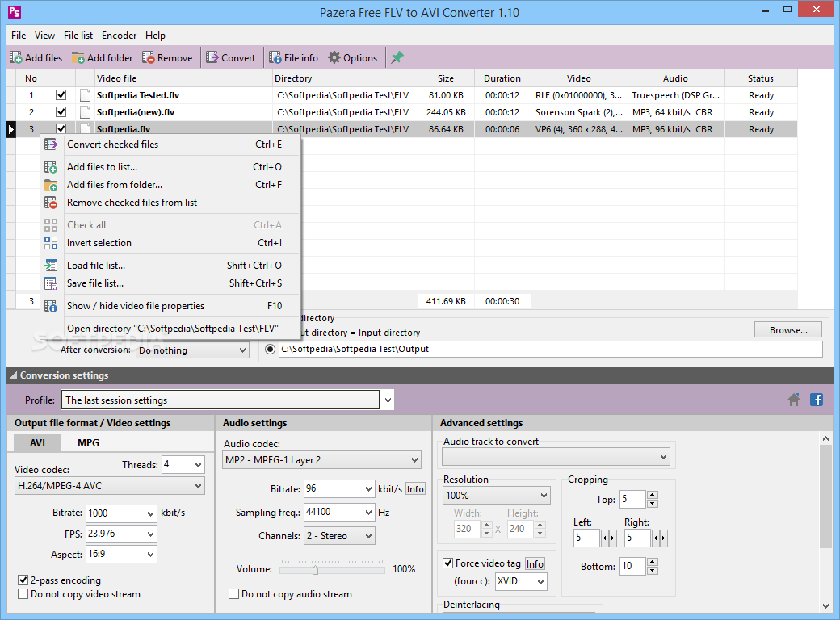840x620 pixels.
Task: Increase the cropping Top value
Action: point(653,495)
